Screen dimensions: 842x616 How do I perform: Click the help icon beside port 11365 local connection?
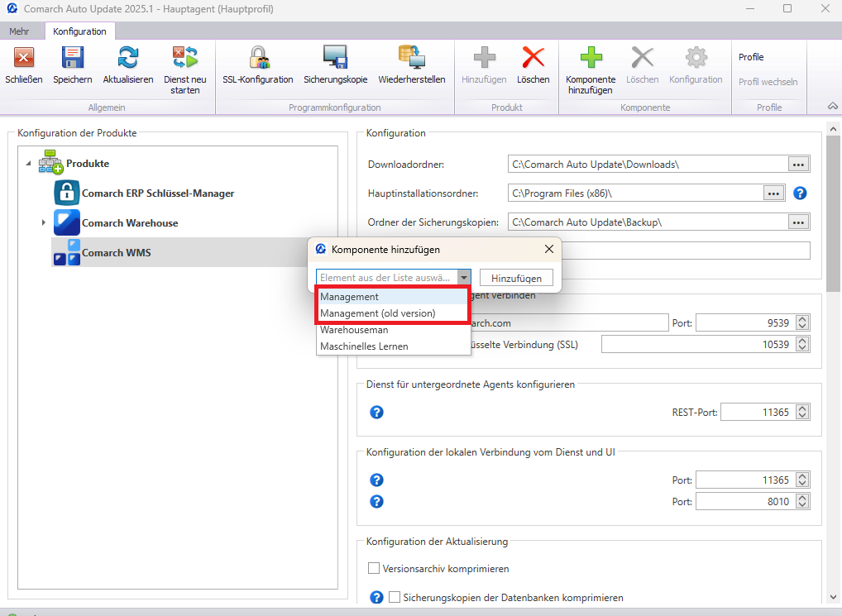376,480
